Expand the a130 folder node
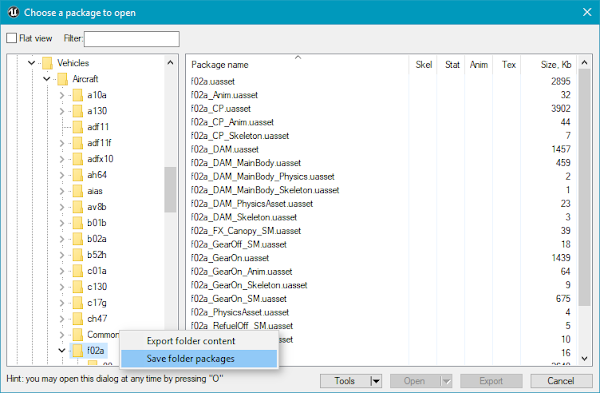The width and height of the screenshot is (600, 393). (x=62, y=111)
